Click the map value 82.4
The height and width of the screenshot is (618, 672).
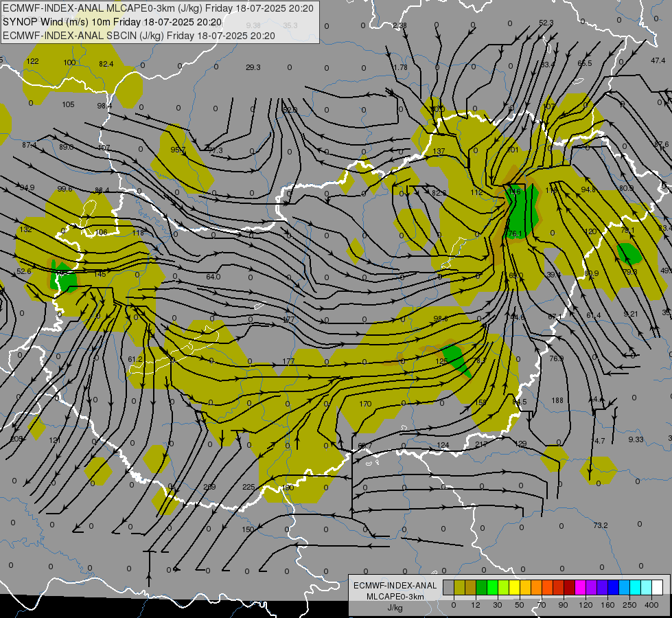(106, 64)
